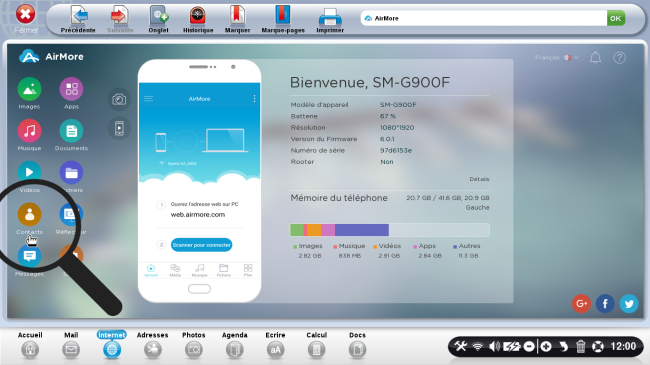This screenshot has width=650, height=365.
Task: Open the Images category in AirMore
Action: [29, 89]
